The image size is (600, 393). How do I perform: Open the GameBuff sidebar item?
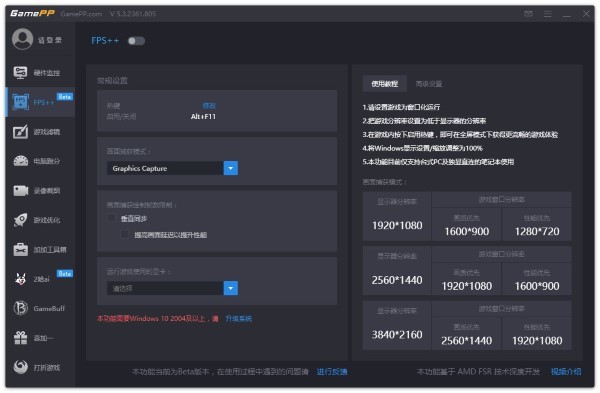(x=40, y=308)
